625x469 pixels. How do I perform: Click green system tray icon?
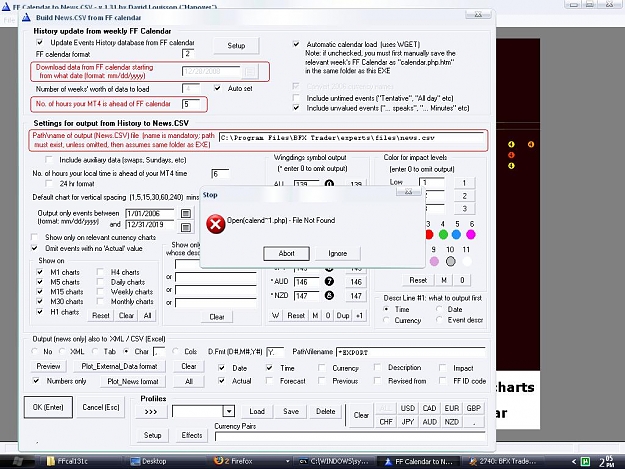[x=585, y=462]
